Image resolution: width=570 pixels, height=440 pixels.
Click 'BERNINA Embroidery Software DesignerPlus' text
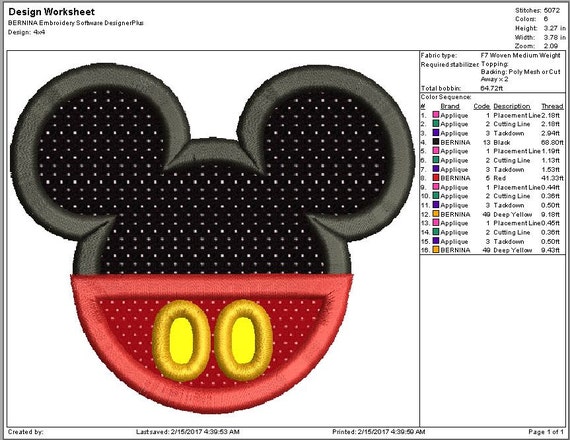tap(76, 23)
